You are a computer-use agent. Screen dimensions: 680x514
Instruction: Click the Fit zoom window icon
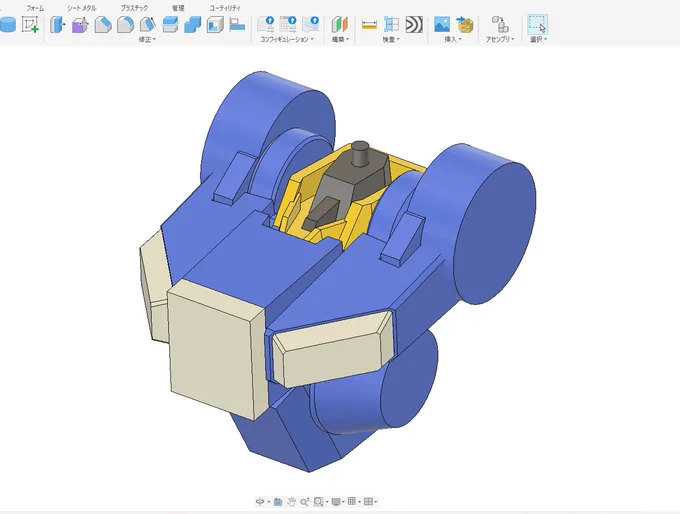tap(318, 502)
